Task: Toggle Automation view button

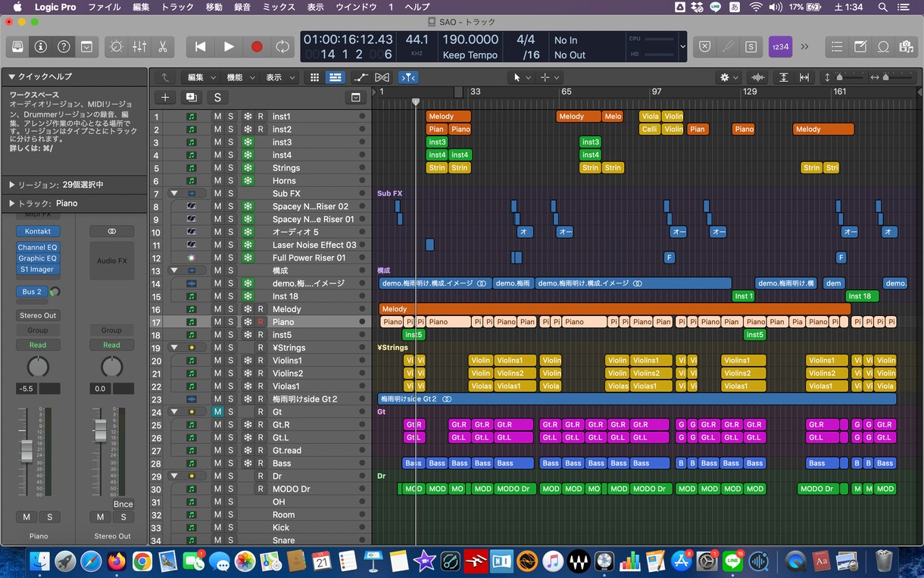Action: coord(361,77)
